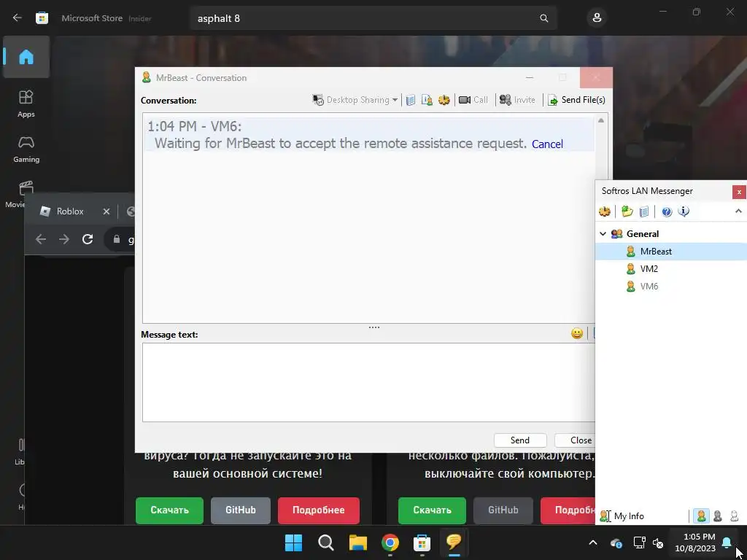The width and height of the screenshot is (747, 560).
Task: Open message history notebook icon in conversation toolbar
Action: [x=411, y=100]
